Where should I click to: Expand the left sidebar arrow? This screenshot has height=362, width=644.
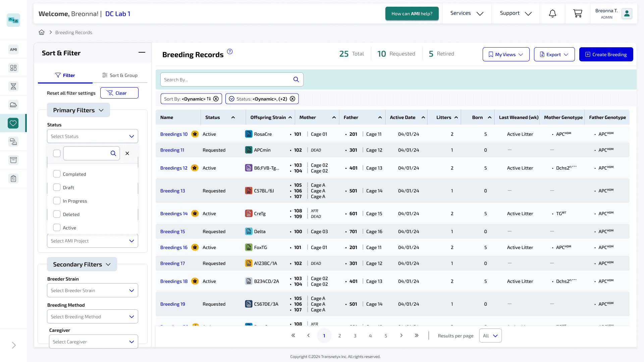coord(14,345)
